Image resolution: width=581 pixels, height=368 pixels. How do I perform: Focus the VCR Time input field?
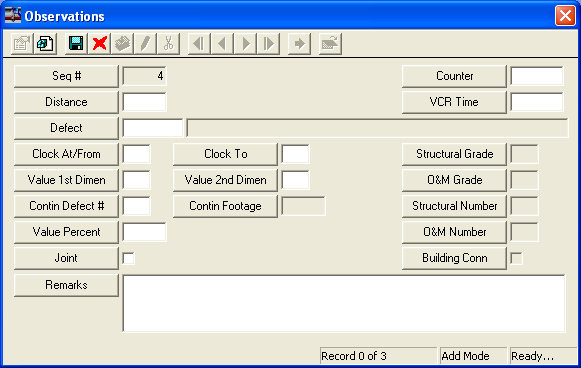pyautogui.click(x=537, y=102)
